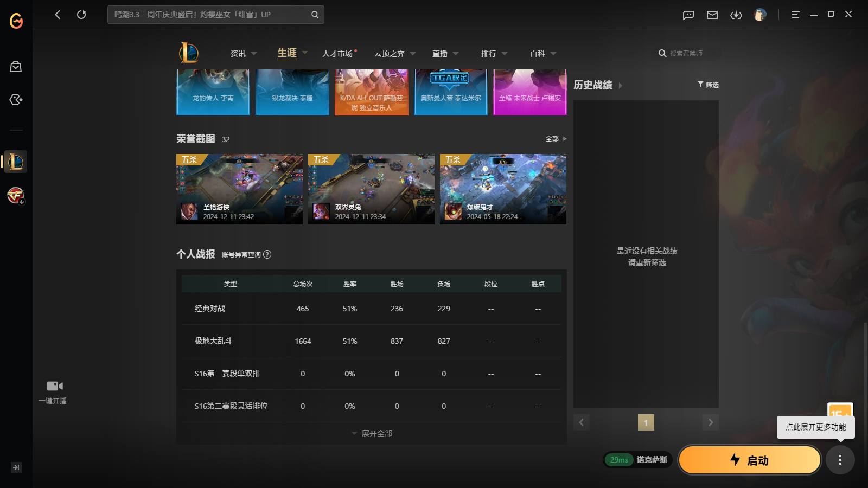Image resolution: width=868 pixels, height=488 pixels.
Task: Select page 1 in match history
Action: [646, 422]
